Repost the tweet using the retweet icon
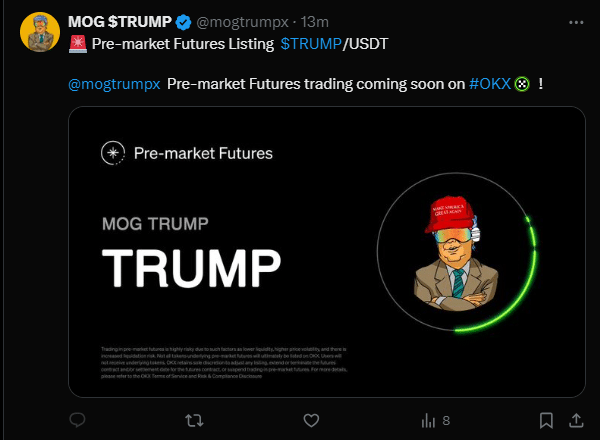The image size is (600, 440). 194,420
